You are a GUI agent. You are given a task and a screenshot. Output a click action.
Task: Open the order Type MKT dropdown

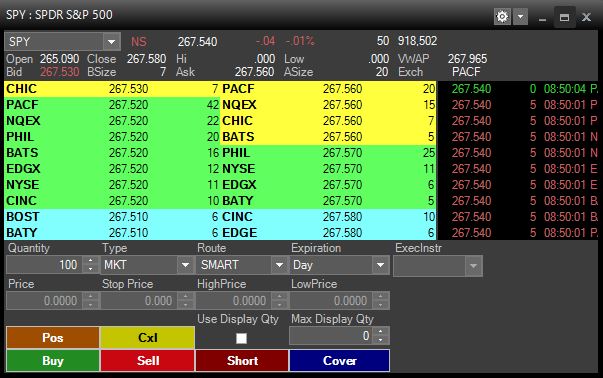185,265
